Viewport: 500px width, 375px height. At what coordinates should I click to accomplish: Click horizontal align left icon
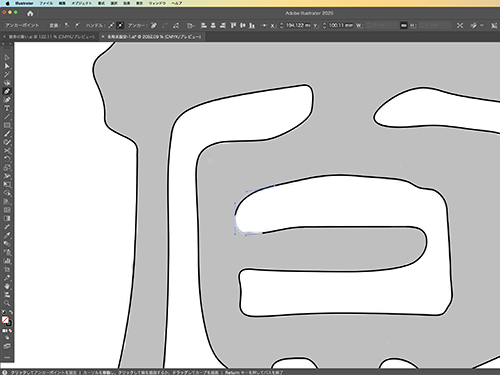click(204, 25)
